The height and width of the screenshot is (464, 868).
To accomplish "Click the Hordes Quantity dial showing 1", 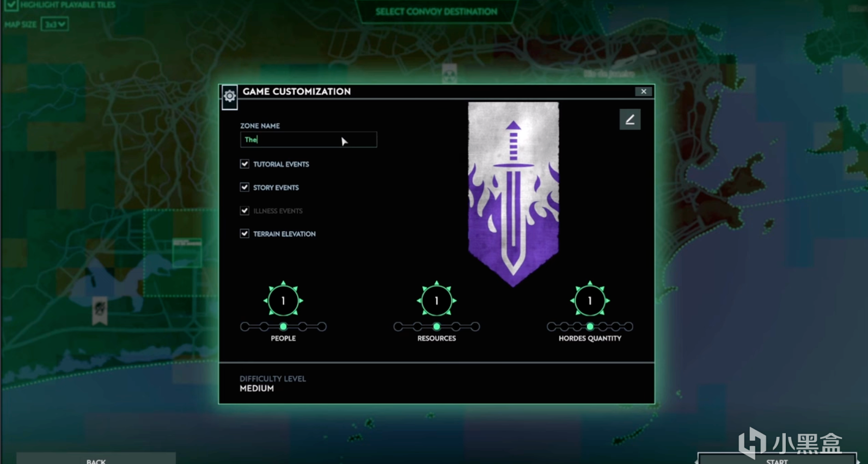I will tap(590, 300).
